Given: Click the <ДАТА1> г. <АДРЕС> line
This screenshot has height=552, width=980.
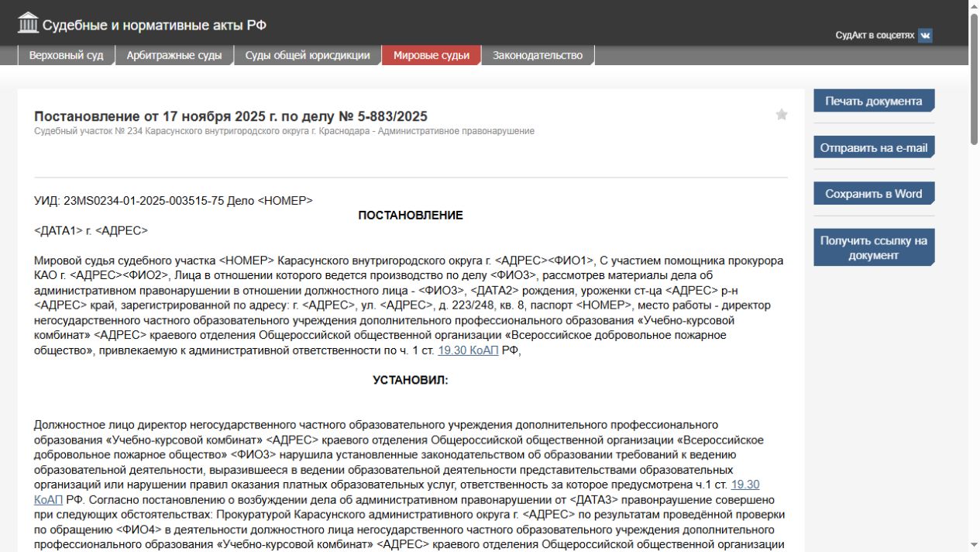Looking at the screenshot, I should click(91, 231).
